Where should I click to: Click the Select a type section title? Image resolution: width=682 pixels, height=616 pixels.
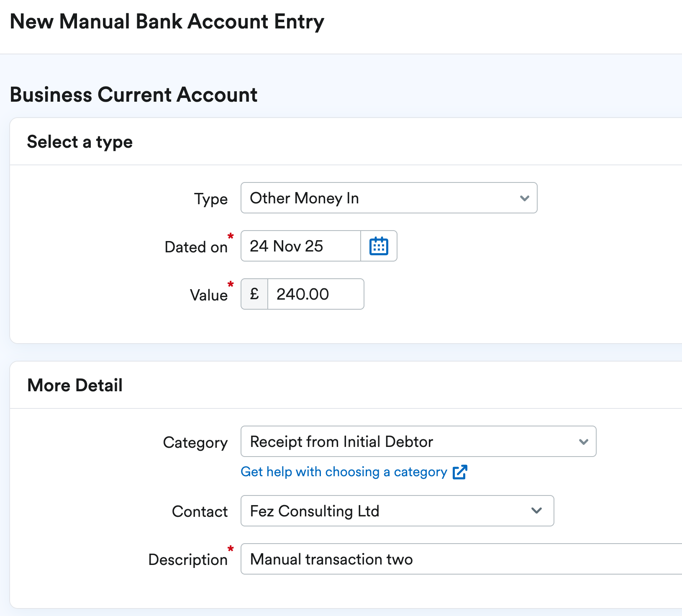[80, 142]
